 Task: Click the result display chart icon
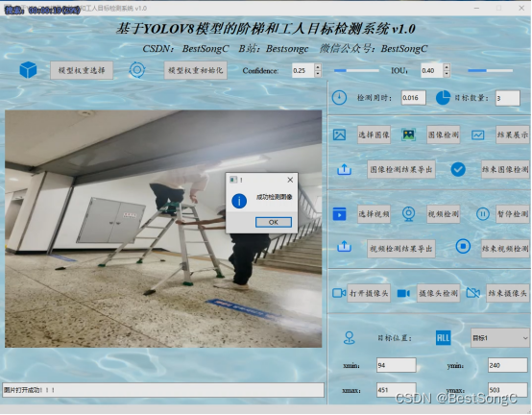click(478, 135)
